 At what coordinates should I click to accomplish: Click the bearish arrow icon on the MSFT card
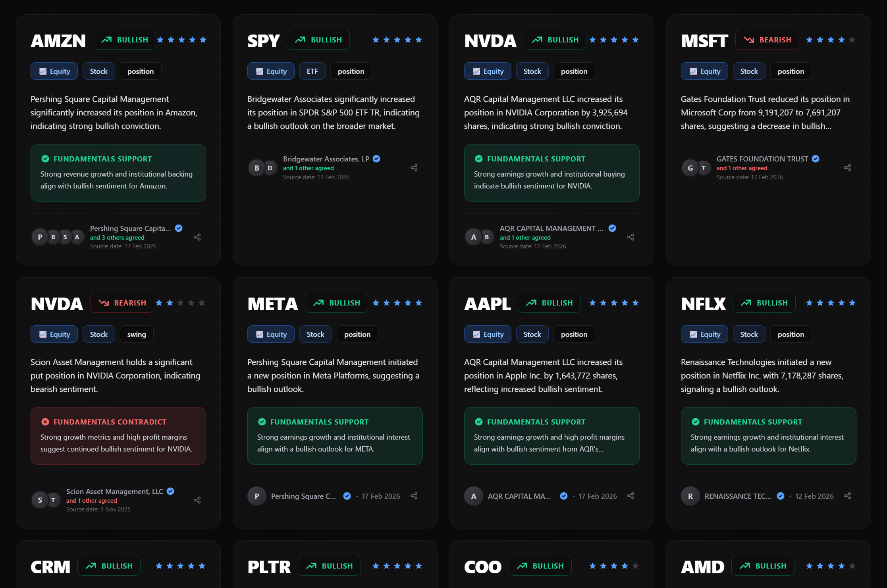(748, 40)
